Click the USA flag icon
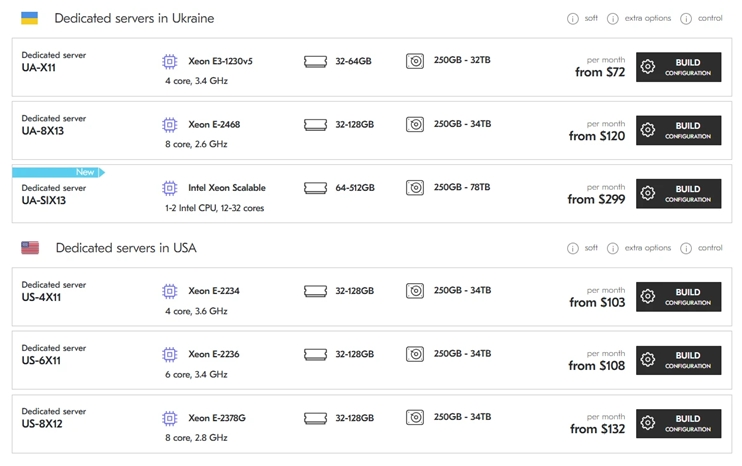The width and height of the screenshot is (742, 466). click(x=30, y=248)
